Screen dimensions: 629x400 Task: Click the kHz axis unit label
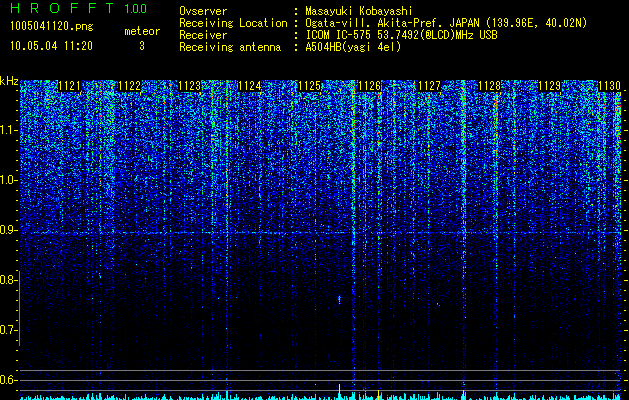pyautogui.click(x=9, y=81)
